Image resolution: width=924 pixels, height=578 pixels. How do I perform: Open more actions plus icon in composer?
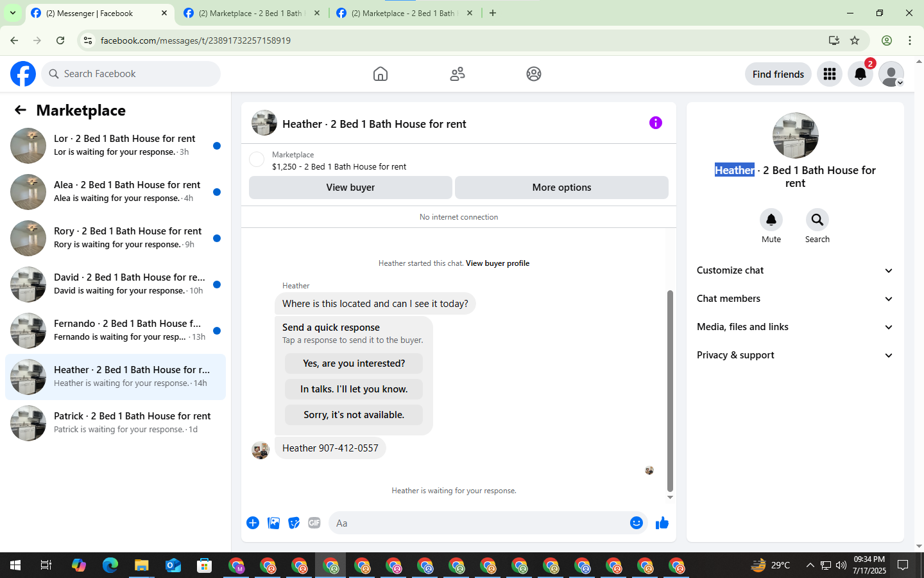tap(253, 523)
